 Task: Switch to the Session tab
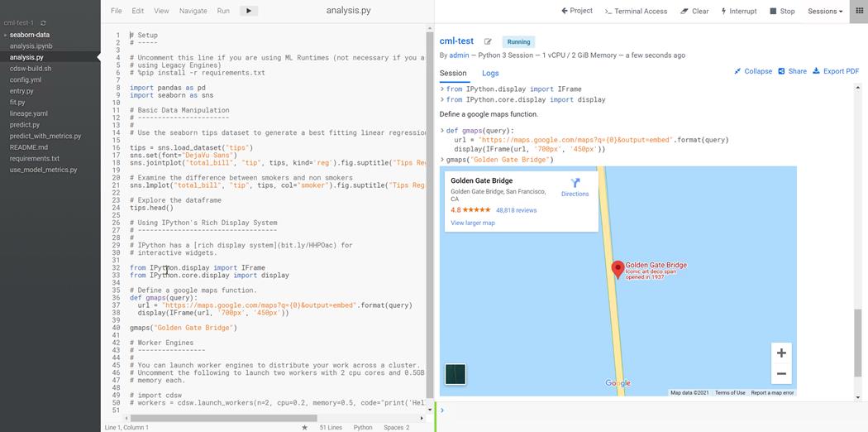453,73
